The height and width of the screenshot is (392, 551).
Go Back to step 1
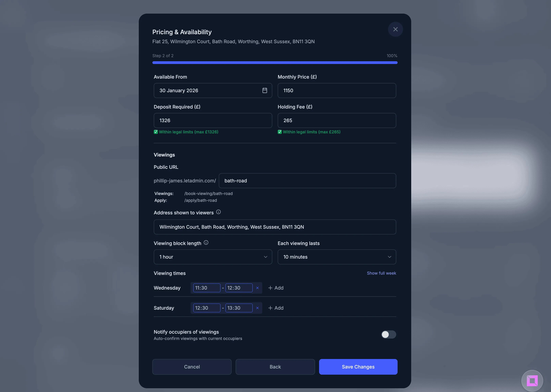275,367
